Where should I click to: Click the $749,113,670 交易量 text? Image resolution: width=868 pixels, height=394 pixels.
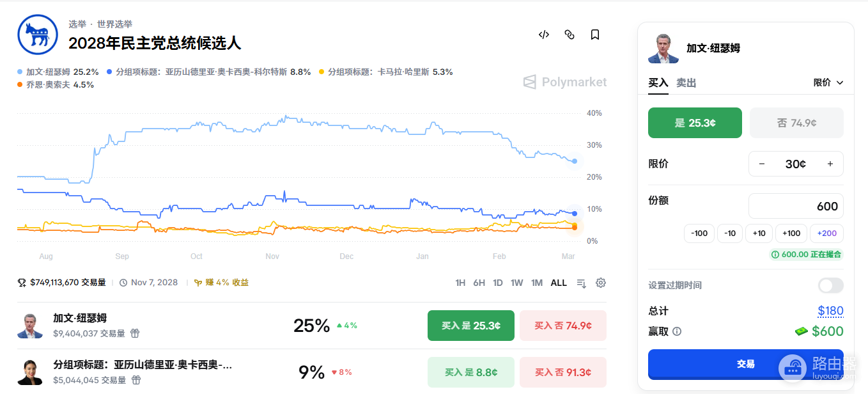pyautogui.click(x=68, y=282)
